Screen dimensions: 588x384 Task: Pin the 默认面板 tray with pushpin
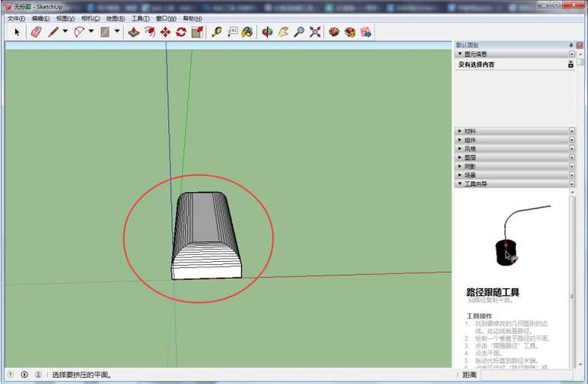570,45
